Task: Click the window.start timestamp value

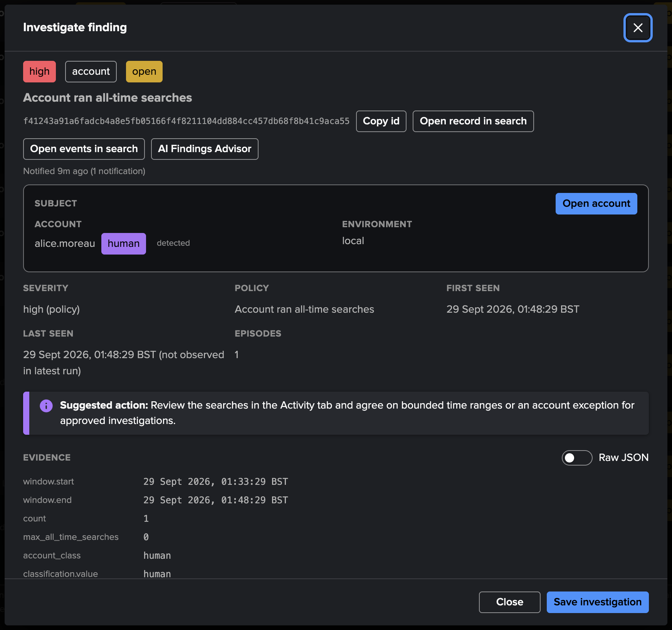Action: click(x=215, y=482)
